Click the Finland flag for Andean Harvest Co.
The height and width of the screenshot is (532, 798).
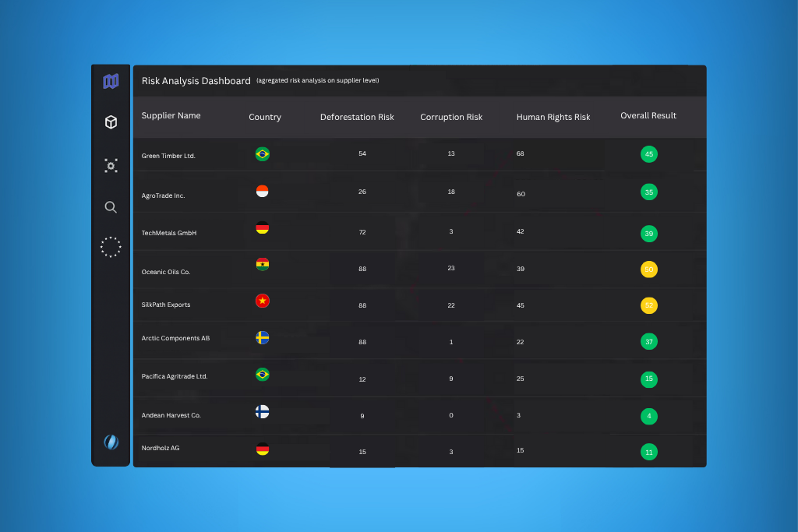pyautogui.click(x=263, y=412)
